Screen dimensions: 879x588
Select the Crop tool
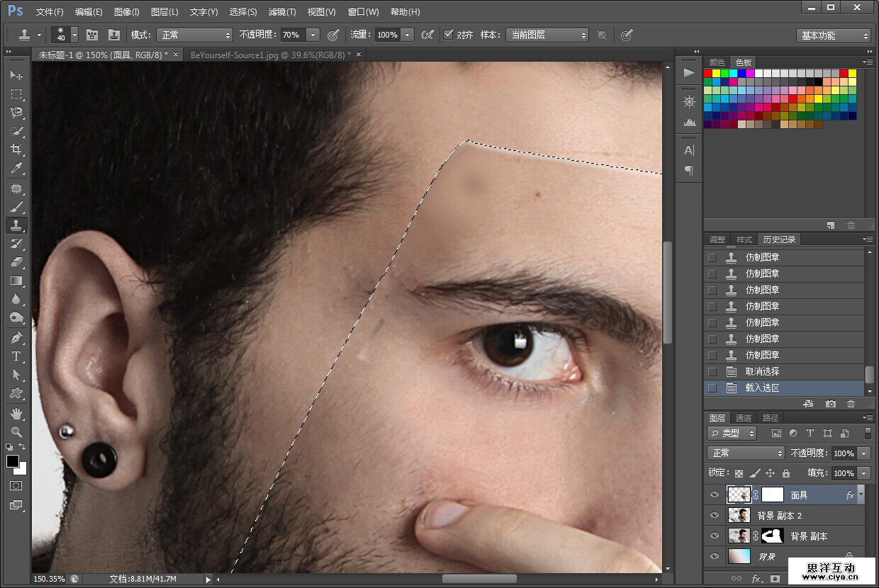[x=16, y=149]
